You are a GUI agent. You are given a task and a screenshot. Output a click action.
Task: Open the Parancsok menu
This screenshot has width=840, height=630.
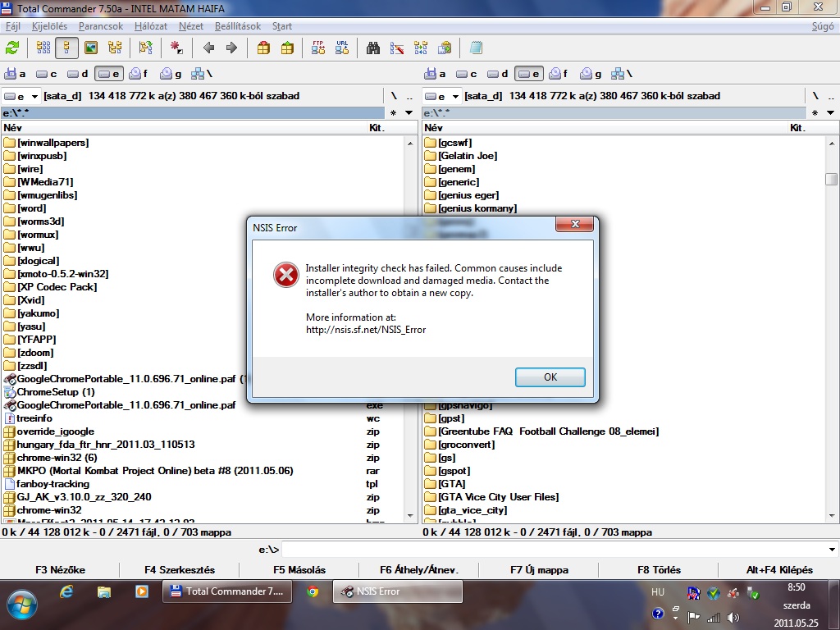(101, 26)
